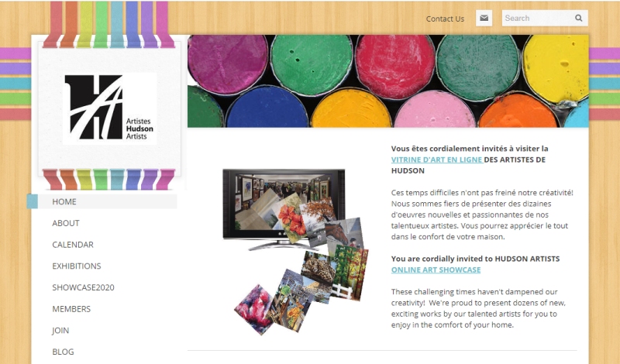Open the Contact Us link
The height and width of the screenshot is (364, 620).
pos(445,19)
